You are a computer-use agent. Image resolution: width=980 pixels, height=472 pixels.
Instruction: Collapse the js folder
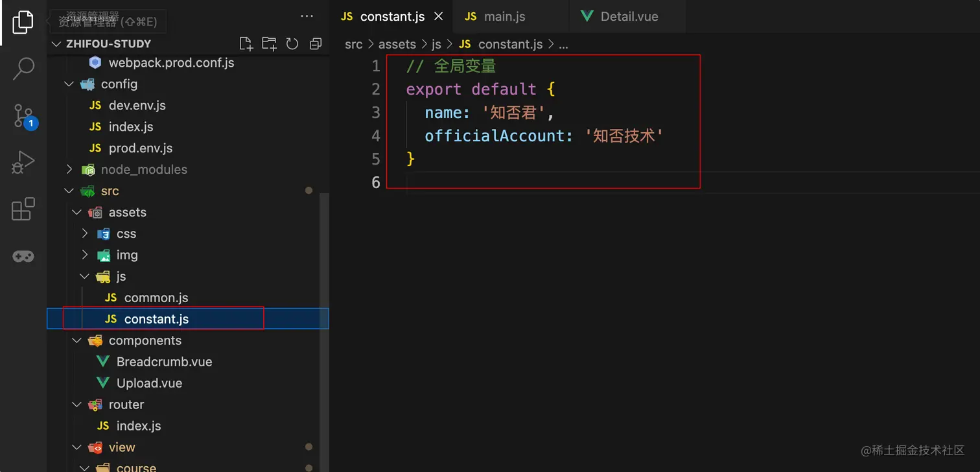85,276
